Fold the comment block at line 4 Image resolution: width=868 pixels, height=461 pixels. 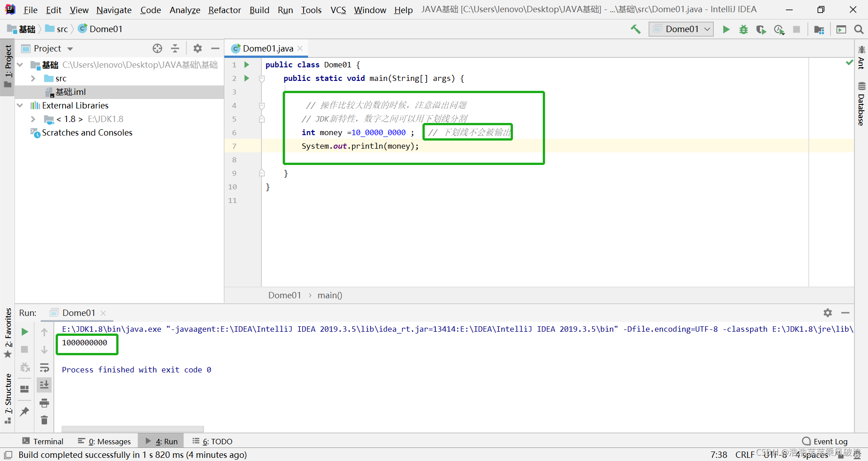click(261, 106)
